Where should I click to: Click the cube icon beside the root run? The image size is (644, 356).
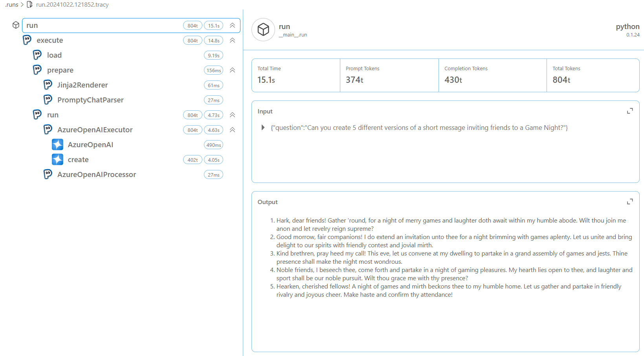pos(16,25)
